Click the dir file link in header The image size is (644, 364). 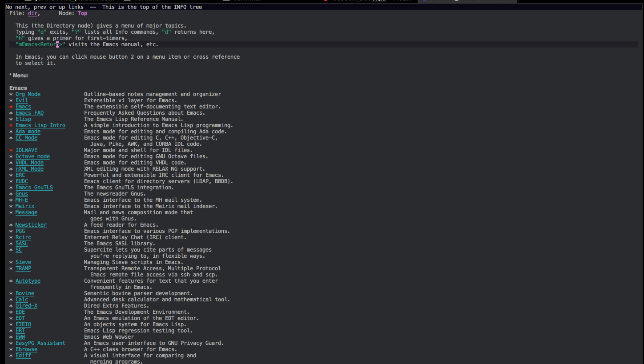click(x=32, y=13)
